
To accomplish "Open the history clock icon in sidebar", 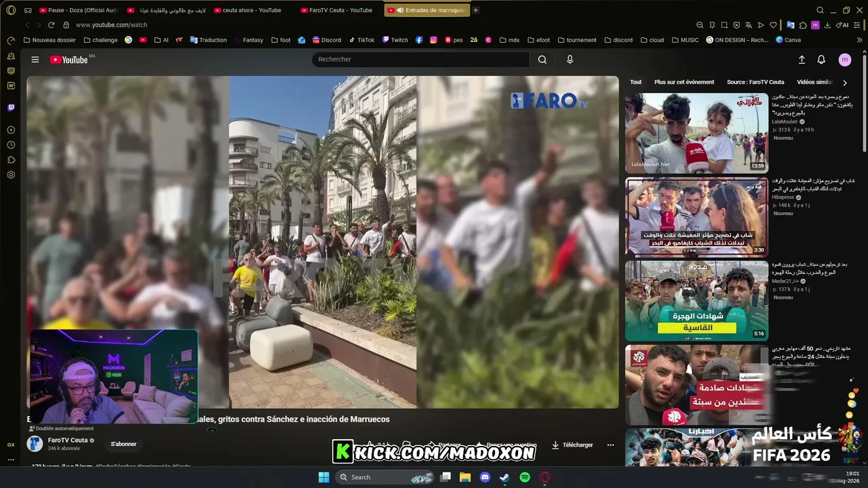I will [11, 145].
